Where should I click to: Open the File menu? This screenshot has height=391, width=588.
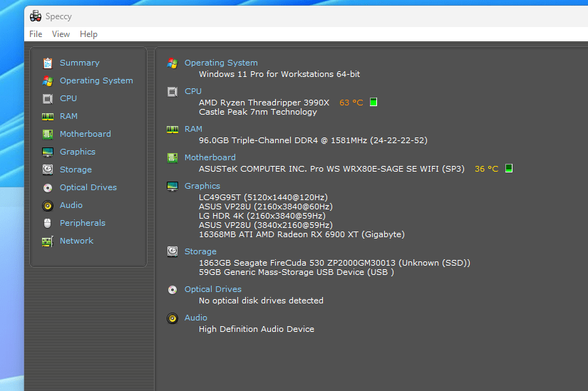click(x=36, y=34)
